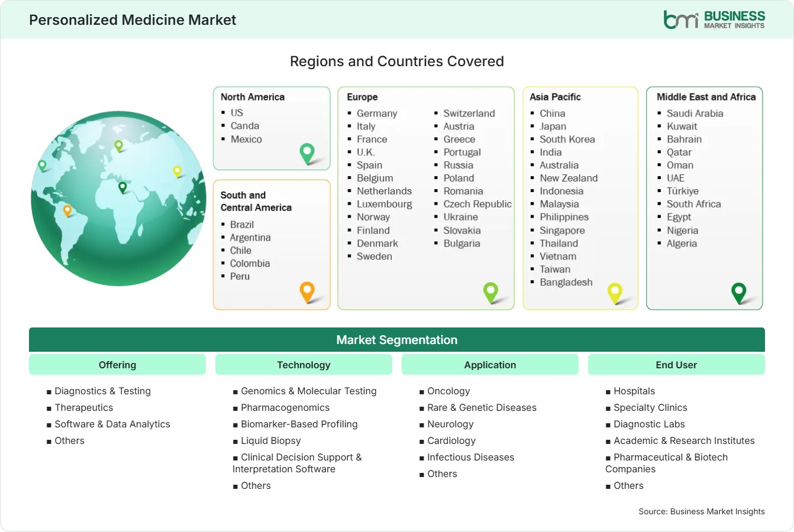794x532 pixels.
Task: Click the globe illustration
Action: coord(118,199)
